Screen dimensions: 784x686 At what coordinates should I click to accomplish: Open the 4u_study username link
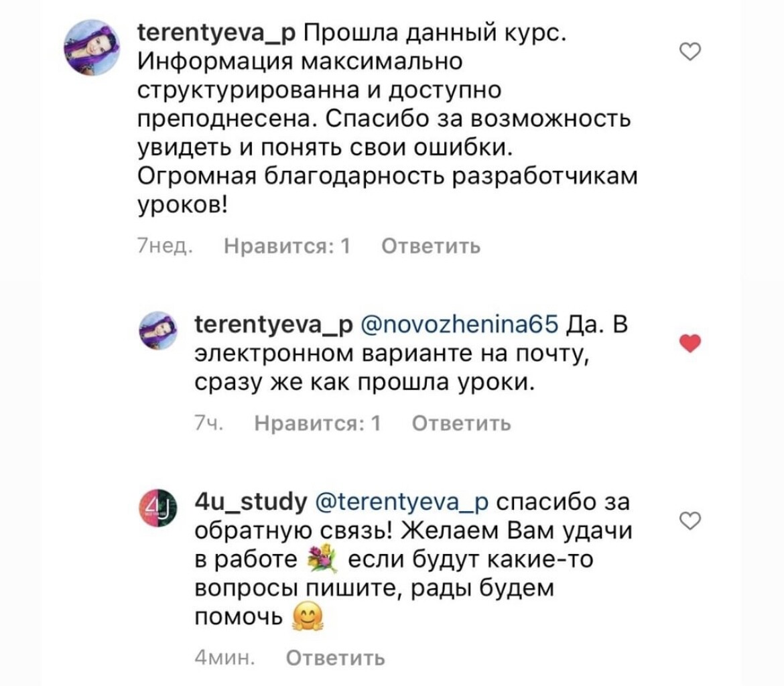(249, 500)
